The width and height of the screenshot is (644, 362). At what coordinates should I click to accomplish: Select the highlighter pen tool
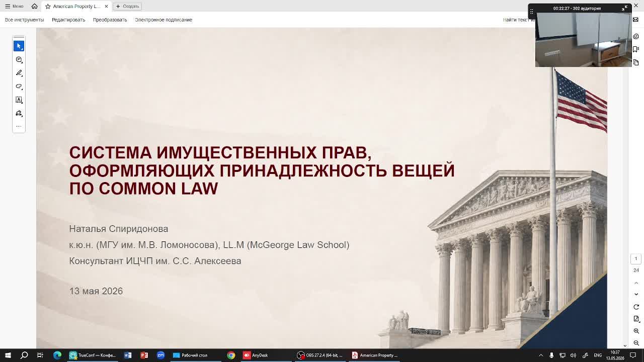pos(19,73)
